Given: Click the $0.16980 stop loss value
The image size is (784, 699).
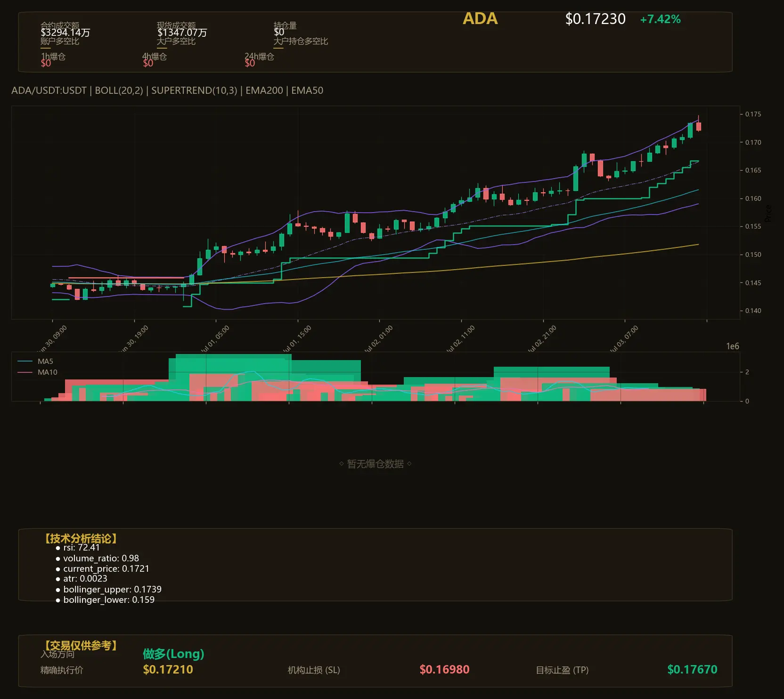Looking at the screenshot, I should point(444,670).
